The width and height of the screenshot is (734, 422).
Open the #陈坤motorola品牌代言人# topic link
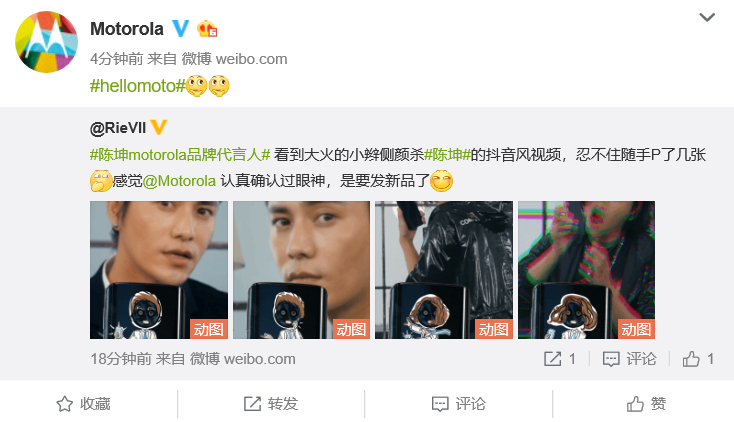pos(180,155)
